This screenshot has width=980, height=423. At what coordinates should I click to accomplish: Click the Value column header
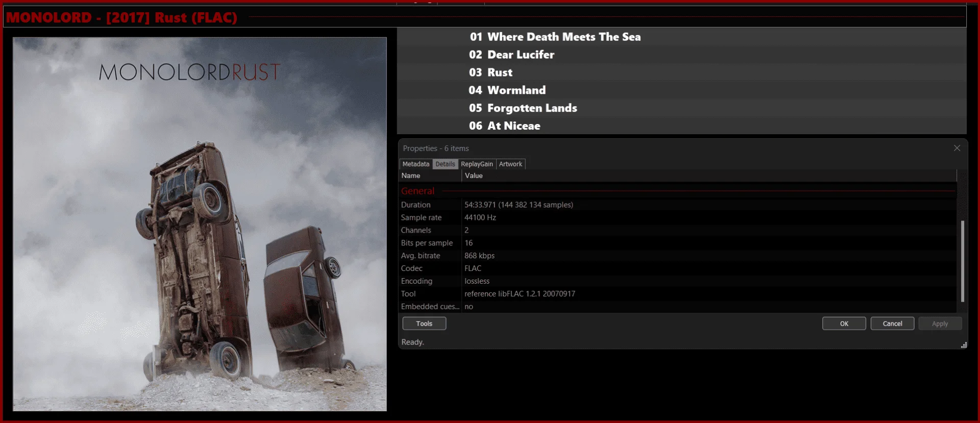click(709, 176)
